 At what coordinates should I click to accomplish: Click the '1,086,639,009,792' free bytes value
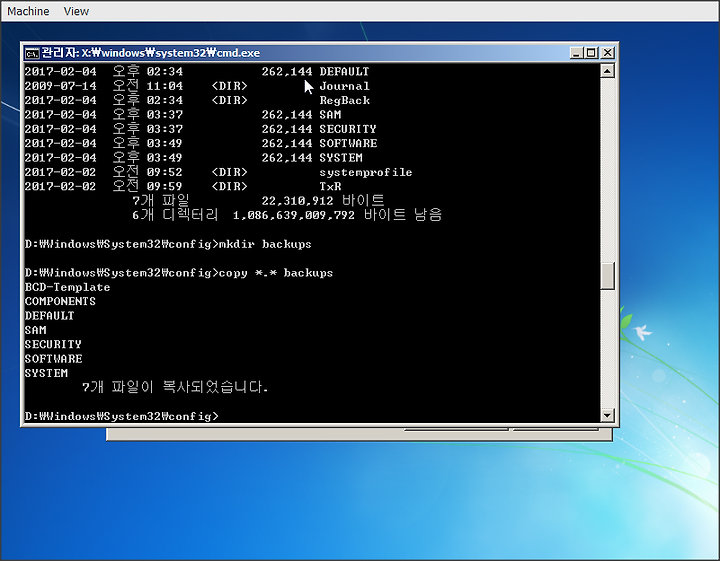tap(294, 215)
